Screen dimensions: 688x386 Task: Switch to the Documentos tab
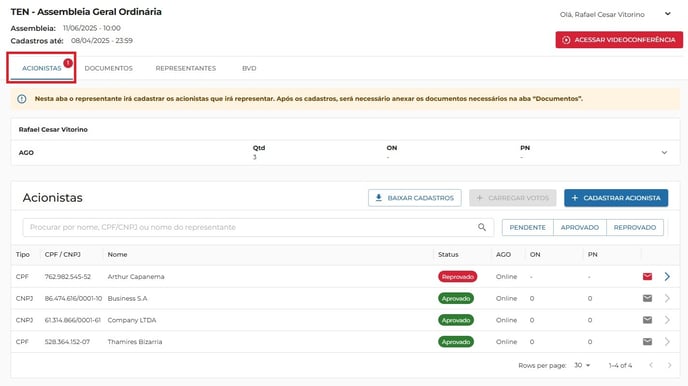[x=108, y=68]
